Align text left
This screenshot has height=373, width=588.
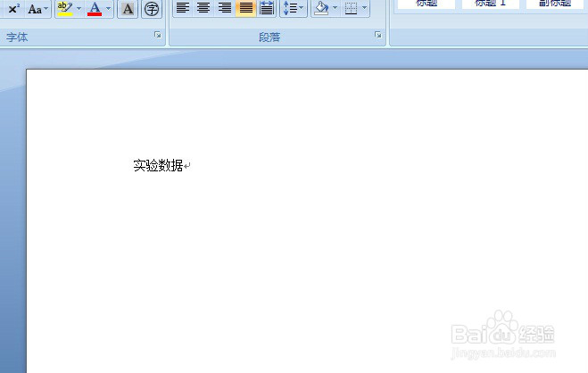click(x=183, y=8)
